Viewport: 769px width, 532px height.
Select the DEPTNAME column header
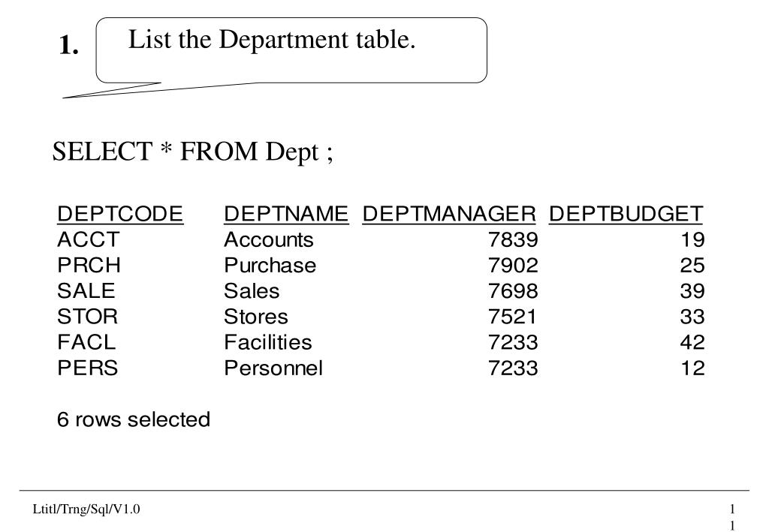click(x=286, y=214)
